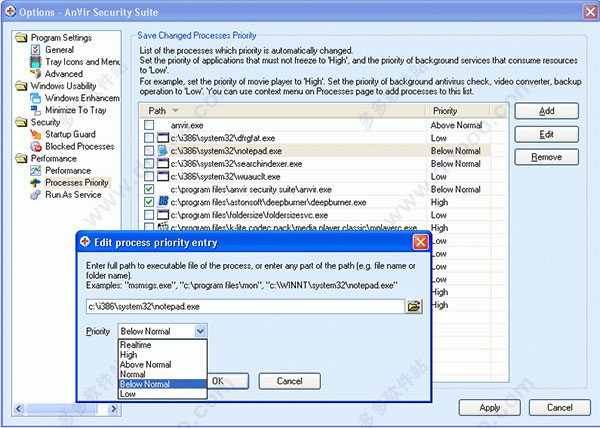Click the Advanced settings icon
600x428 pixels.
click(36, 73)
